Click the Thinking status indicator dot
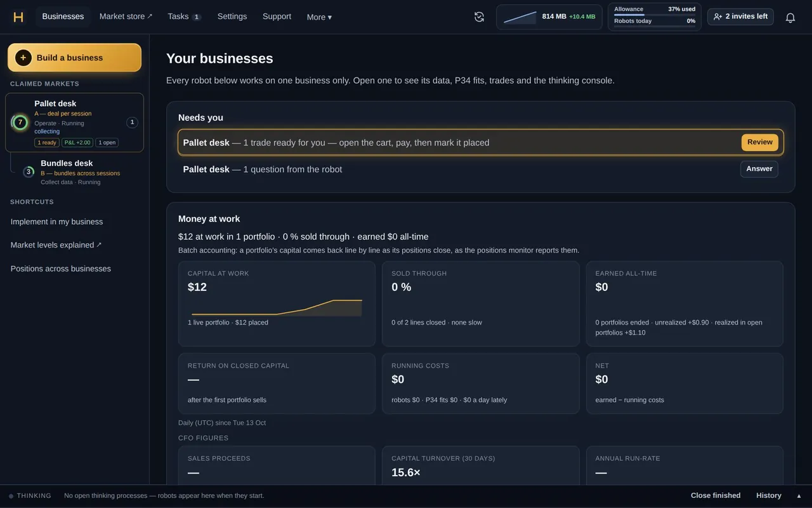Viewport: 812px width, 508px height. pyautogui.click(x=11, y=496)
